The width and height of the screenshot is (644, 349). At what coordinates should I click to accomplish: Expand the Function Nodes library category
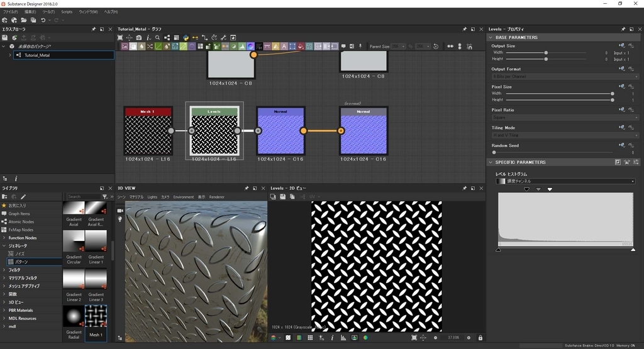point(4,238)
